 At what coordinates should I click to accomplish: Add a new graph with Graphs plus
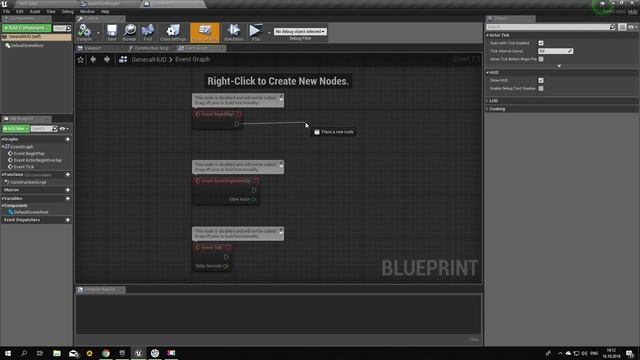pos(68,139)
